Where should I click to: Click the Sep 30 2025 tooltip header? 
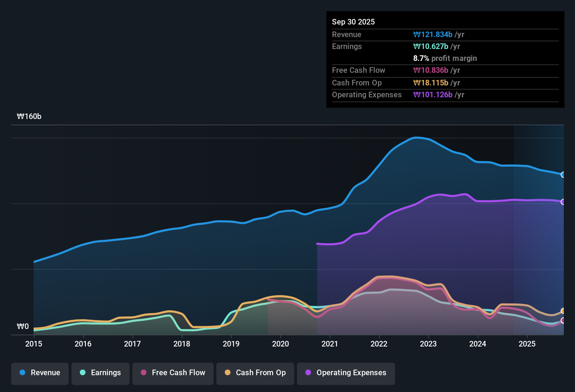point(353,22)
